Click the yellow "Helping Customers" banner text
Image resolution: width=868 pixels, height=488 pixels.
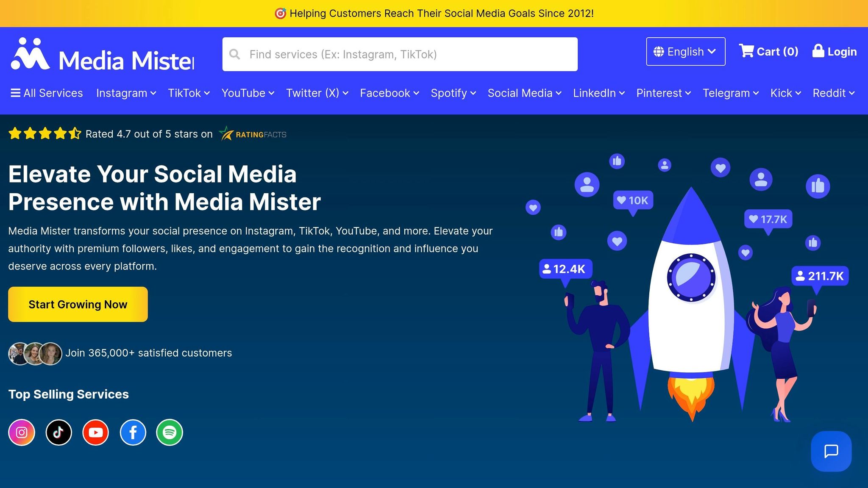(442, 14)
